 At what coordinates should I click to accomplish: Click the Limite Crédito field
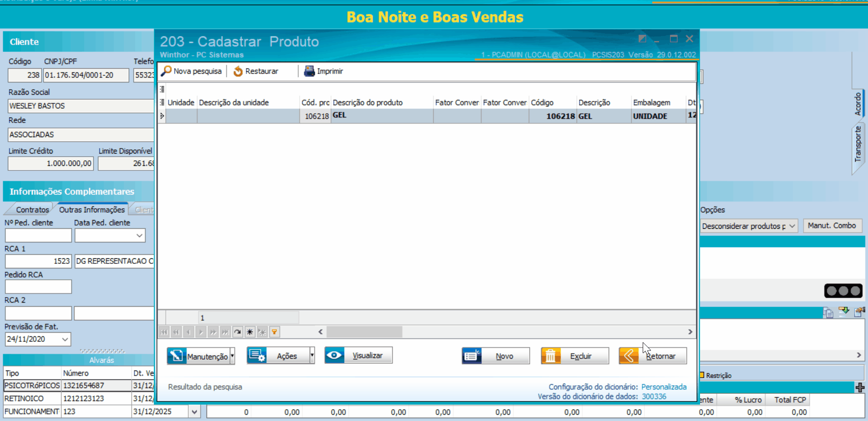(51, 163)
